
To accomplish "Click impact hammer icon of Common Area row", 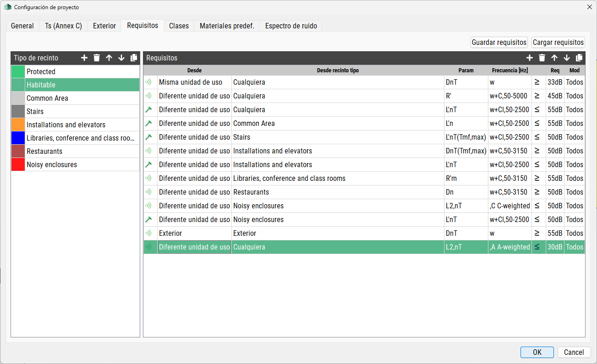I will coord(148,124).
